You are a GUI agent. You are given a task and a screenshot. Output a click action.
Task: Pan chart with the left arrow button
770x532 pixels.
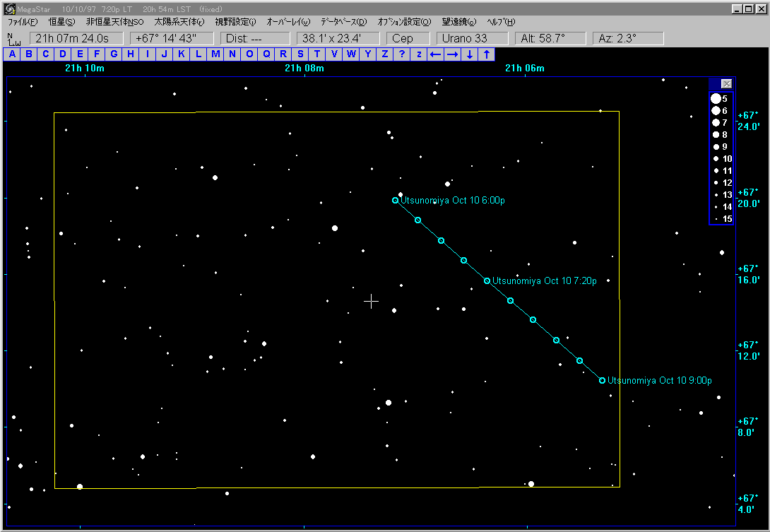point(436,54)
